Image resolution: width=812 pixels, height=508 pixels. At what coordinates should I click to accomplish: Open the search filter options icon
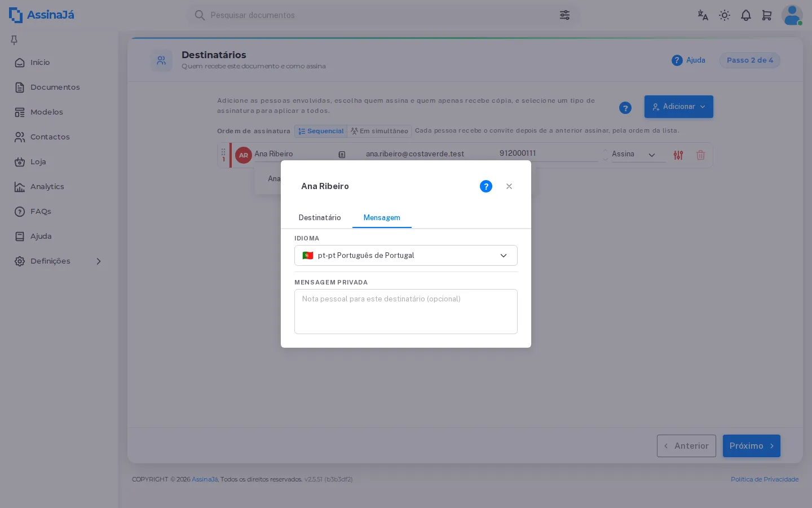pyautogui.click(x=564, y=15)
